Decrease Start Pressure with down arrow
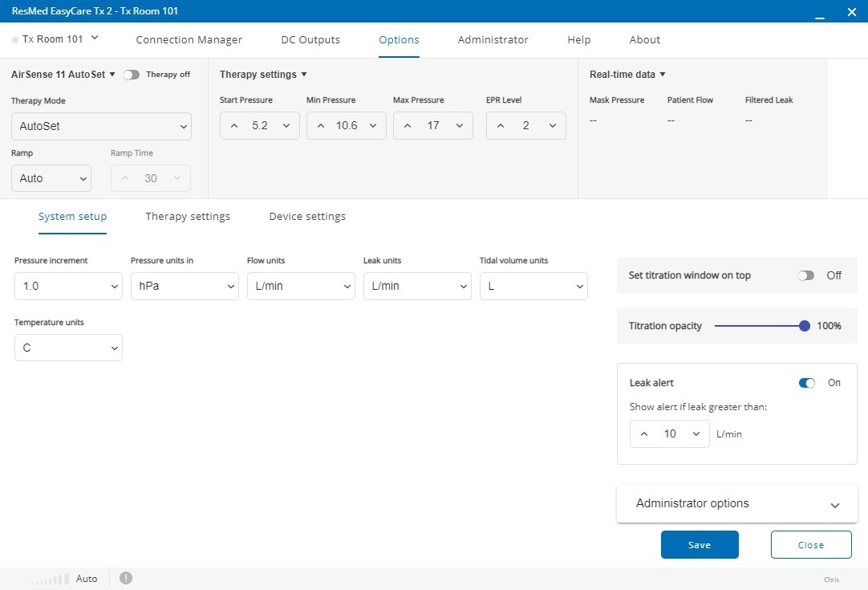 tap(286, 126)
